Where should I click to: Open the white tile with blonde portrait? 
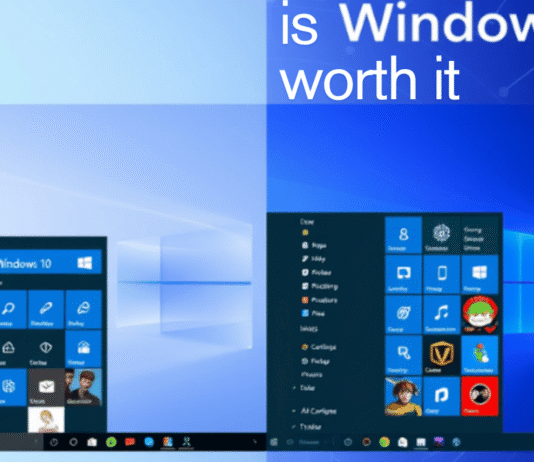pyautogui.click(x=46, y=419)
